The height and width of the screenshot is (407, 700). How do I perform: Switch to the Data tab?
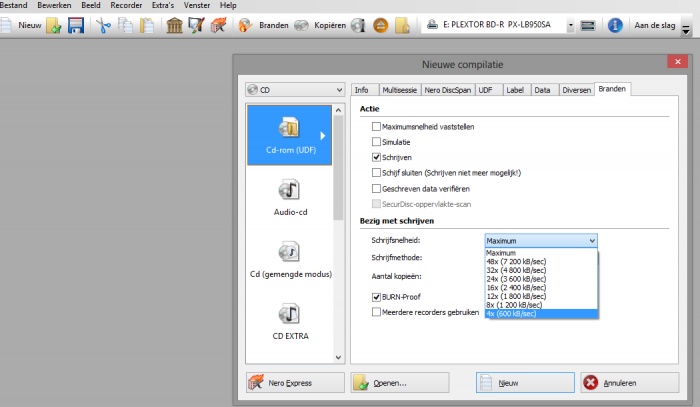544,90
